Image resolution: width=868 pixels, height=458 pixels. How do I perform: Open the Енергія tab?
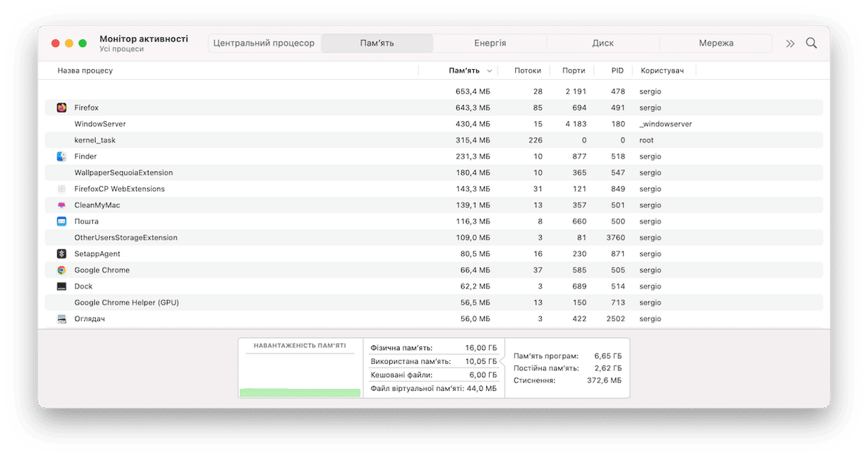(490, 43)
